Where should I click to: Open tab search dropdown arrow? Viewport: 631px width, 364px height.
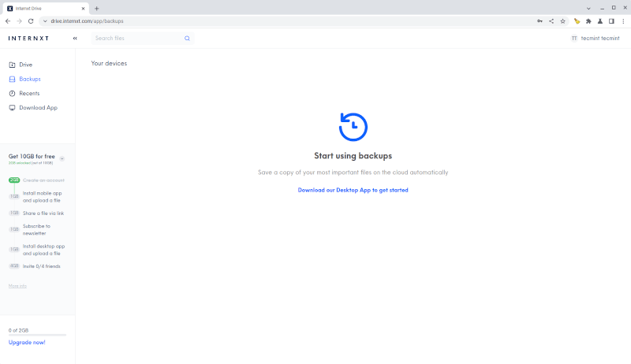(588, 8)
